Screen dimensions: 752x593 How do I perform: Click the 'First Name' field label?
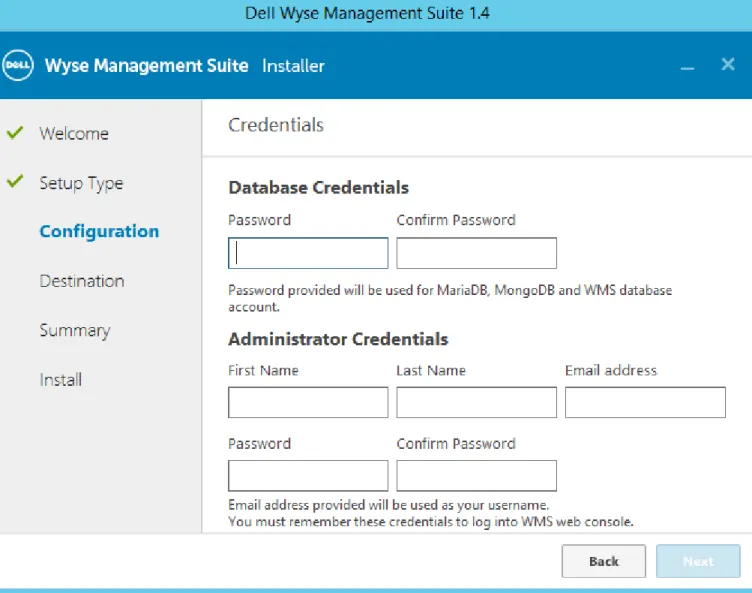point(263,370)
